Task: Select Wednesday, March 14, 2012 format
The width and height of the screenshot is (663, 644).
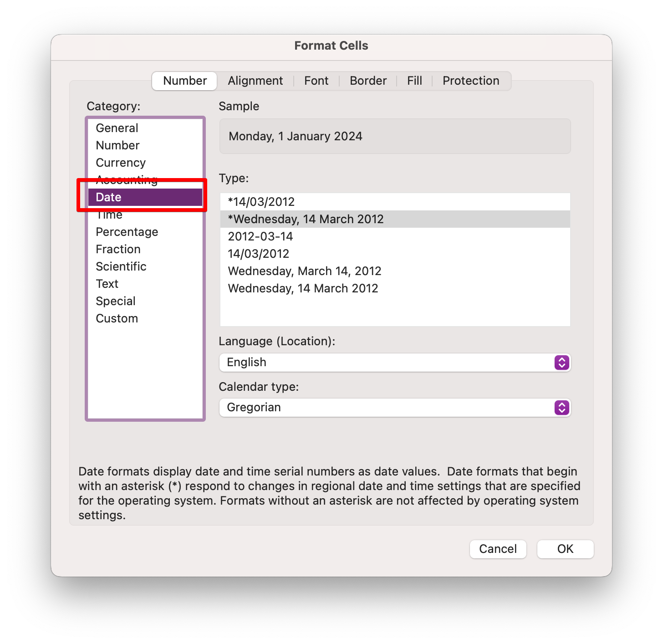Action: [305, 271]
